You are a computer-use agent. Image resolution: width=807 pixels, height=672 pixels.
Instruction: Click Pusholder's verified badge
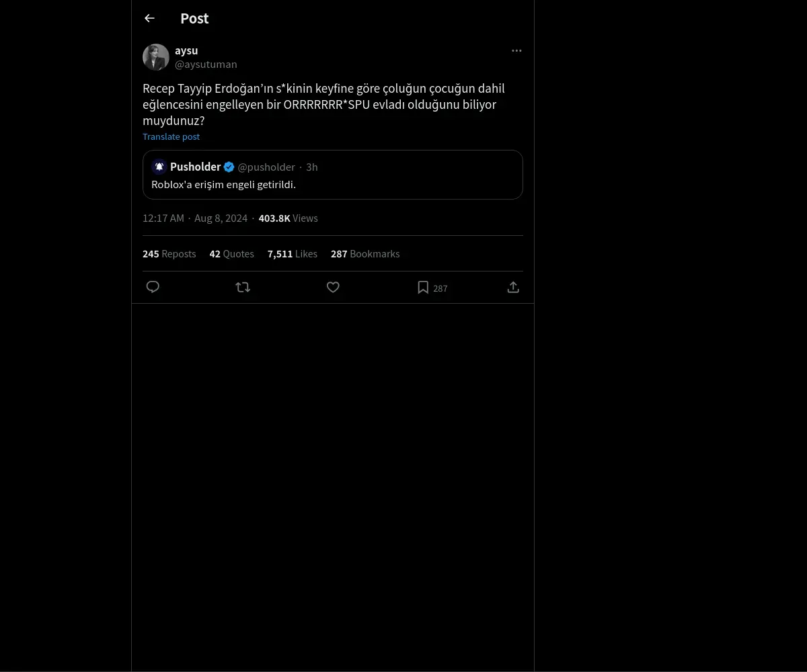(229, 167)
